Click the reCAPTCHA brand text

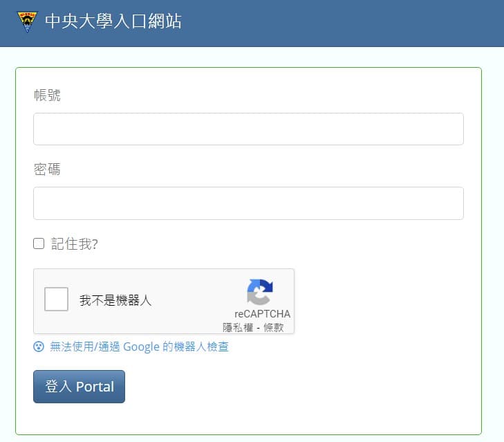[262, 313]
